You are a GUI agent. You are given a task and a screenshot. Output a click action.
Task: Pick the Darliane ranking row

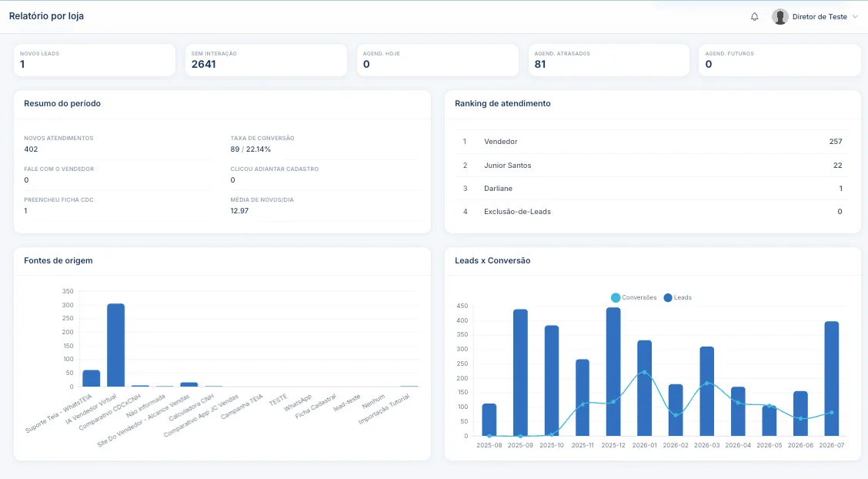point(653,188)
